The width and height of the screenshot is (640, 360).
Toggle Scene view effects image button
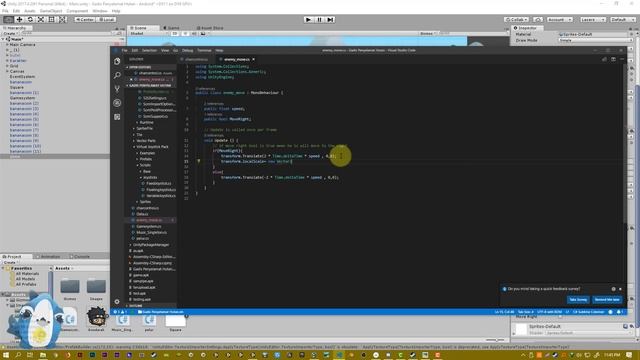click(203, 33)
